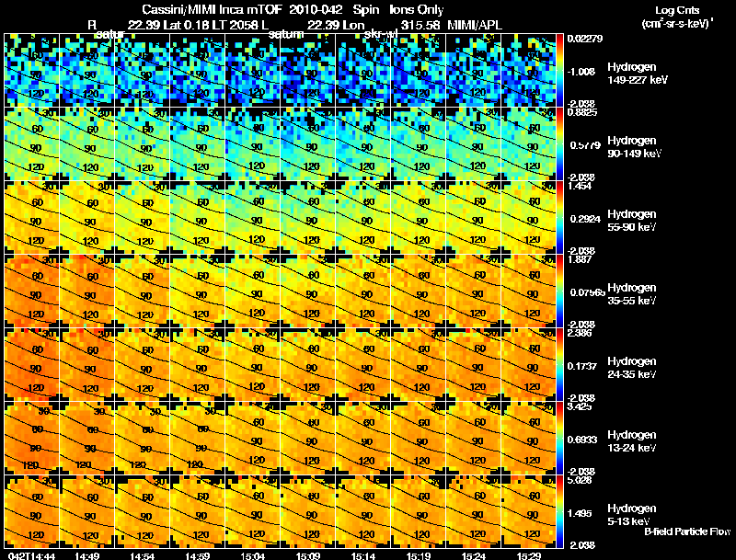
Task: Click the color bar beside Hydrogen 24-35 keV
Action: coord(559,365)
